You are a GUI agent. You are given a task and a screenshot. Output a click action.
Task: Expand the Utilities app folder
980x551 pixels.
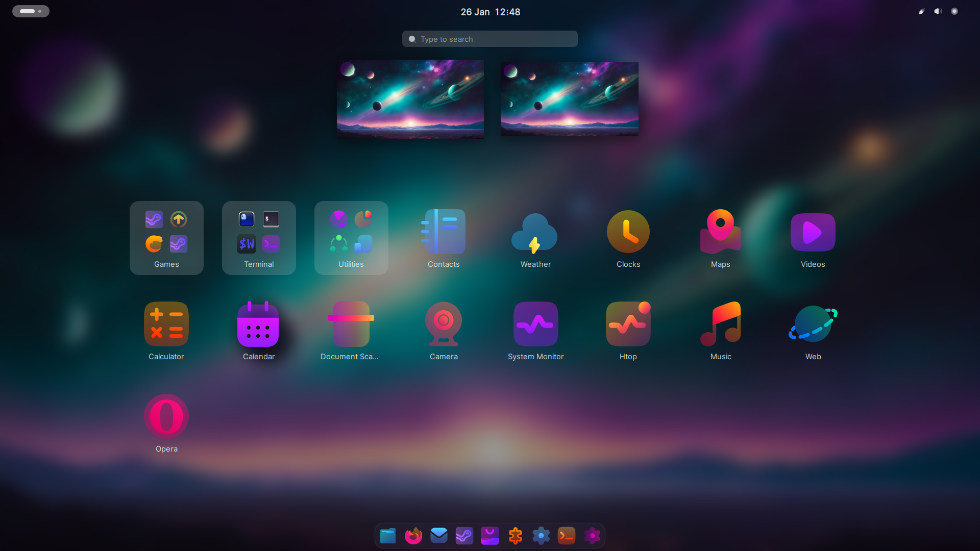click(351, 238)
